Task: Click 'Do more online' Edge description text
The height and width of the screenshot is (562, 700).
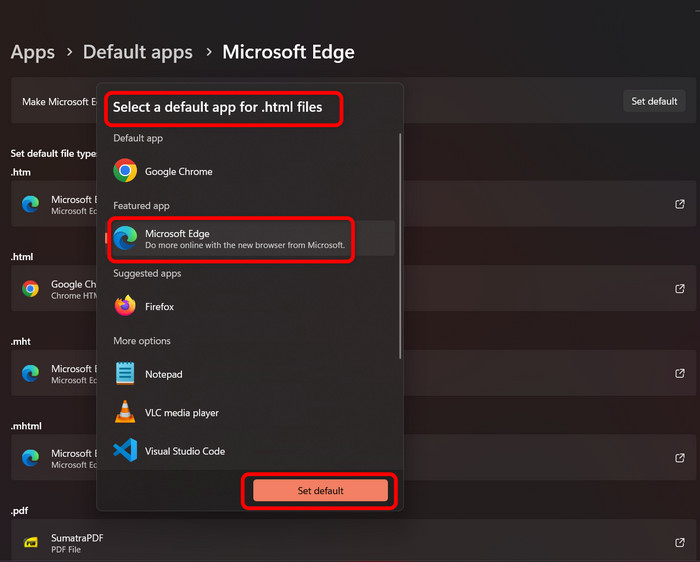Action: point(245,245)
